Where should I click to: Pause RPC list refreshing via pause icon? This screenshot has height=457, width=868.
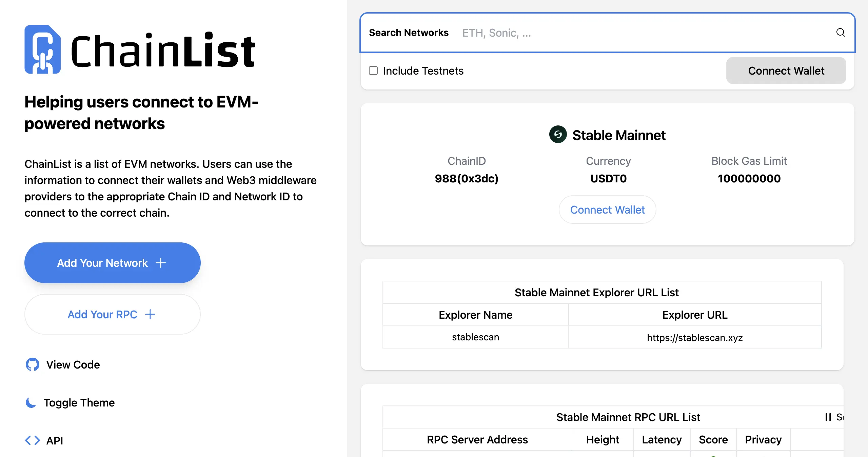[828, 417]
